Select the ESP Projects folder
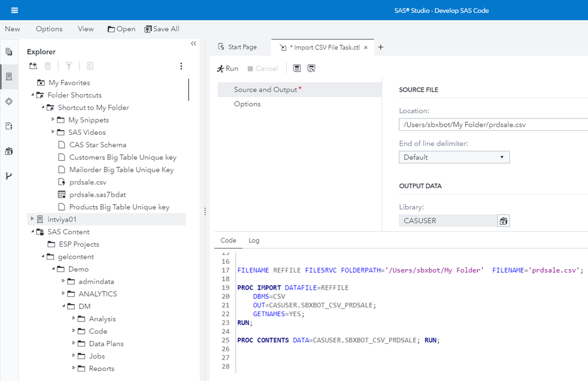This screenshot has height=381, width=588. [79, 244]
